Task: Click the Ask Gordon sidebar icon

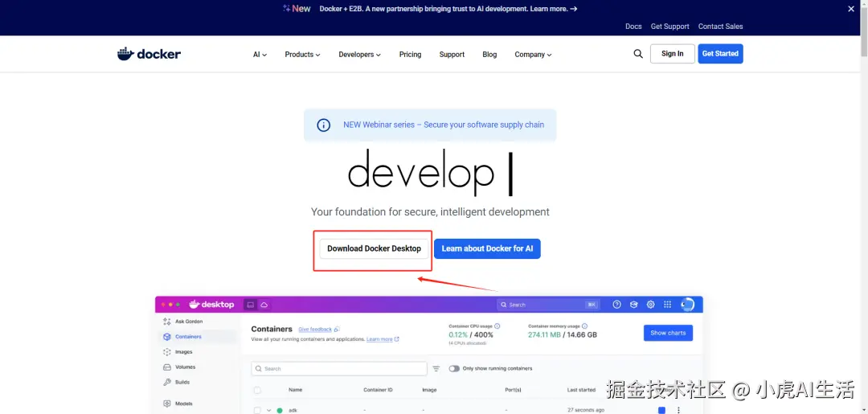Action: (x=167, y=322)
